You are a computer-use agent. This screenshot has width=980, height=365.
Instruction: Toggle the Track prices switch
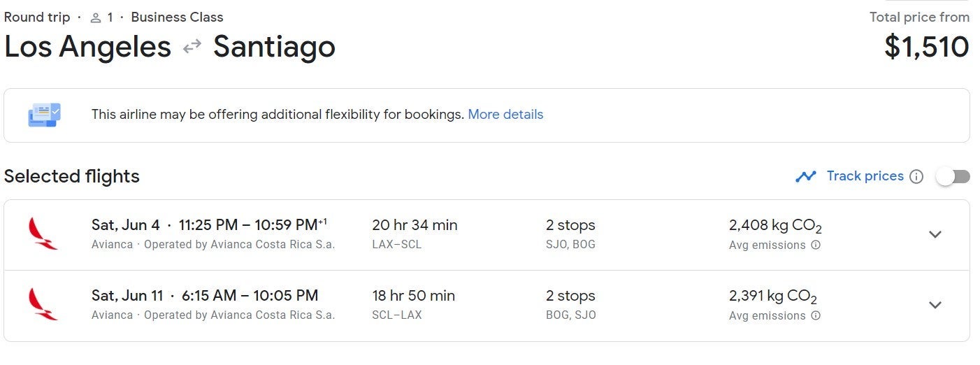click(x=953, y=176)
